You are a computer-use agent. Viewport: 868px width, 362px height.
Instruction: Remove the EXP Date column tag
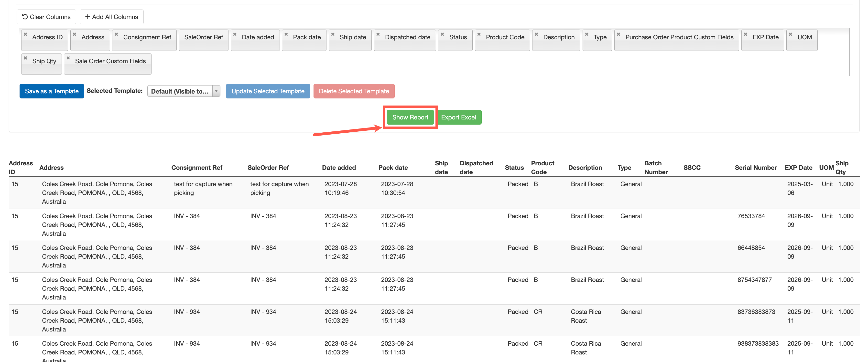point(745,34)
